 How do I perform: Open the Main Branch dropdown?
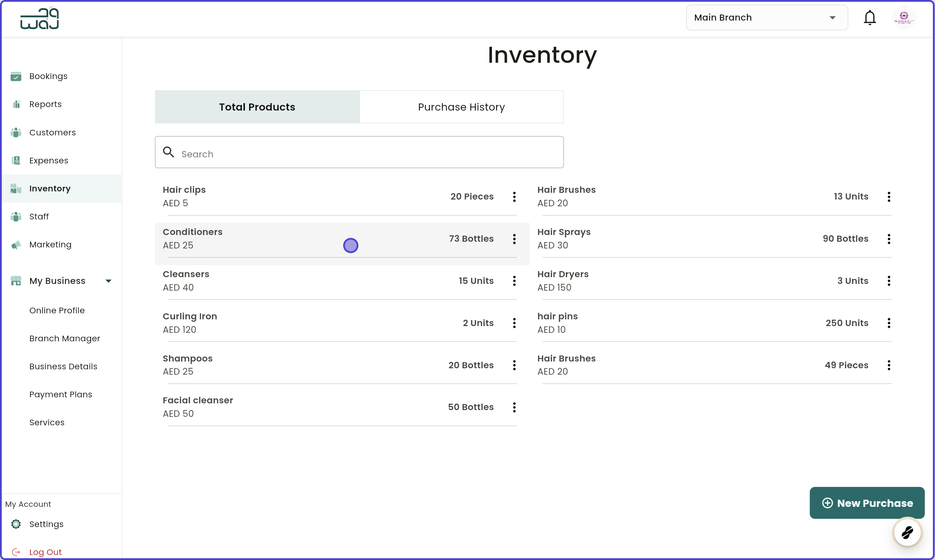point(767,17)
